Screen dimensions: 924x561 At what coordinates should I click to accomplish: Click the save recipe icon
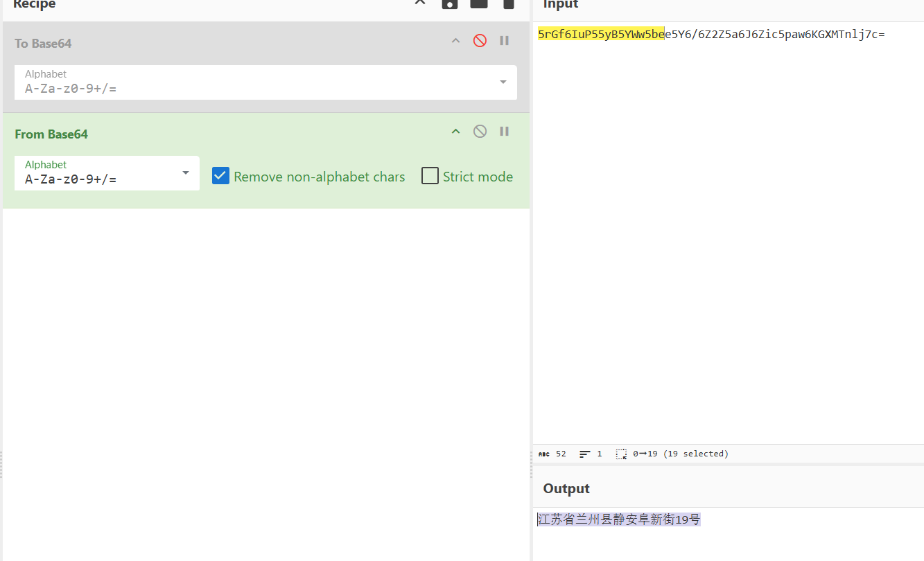tap(450, 3)
